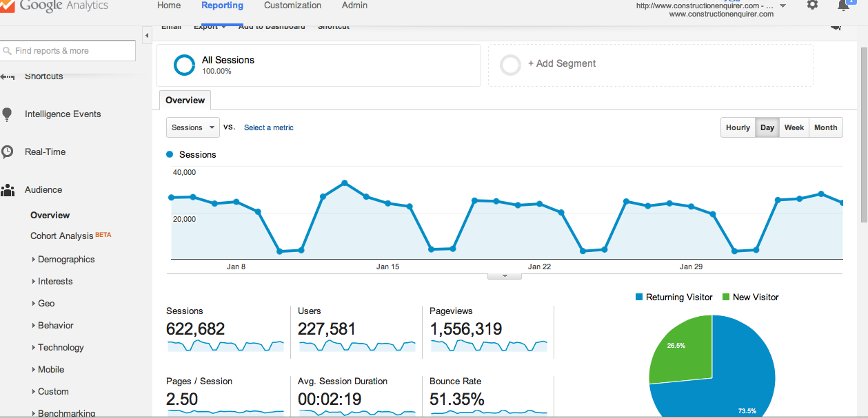Image resolution: width=868 pixels, height=418 pixels.
Task: Click the Sessions sparkline under 622,682
Action: [225, 346]
